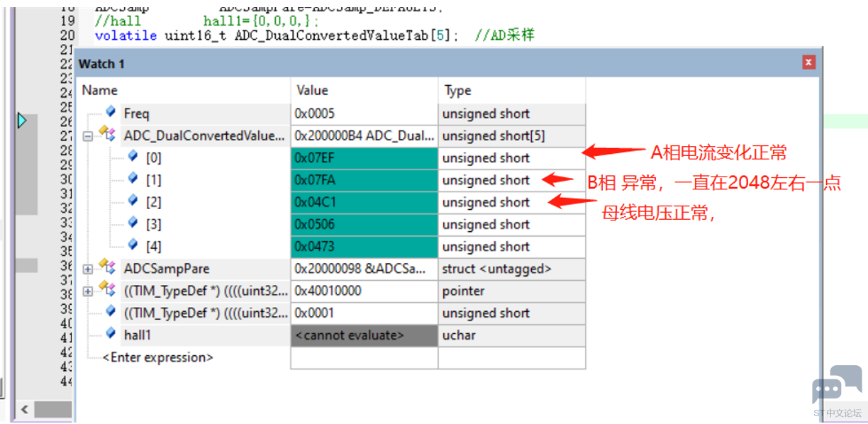Close the Watch 1 panel
Image resolution: width=868 pixels, height=424 pixels.
(808, 62)
